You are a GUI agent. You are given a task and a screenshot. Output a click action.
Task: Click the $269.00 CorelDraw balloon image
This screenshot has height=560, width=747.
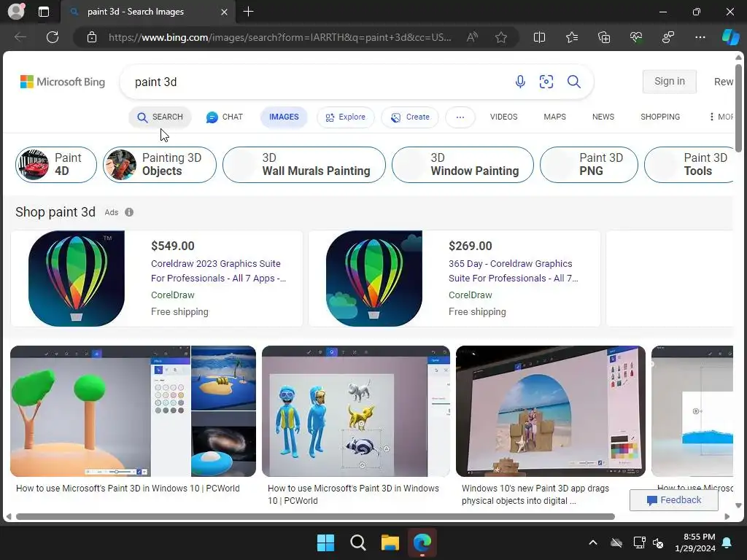374,279
